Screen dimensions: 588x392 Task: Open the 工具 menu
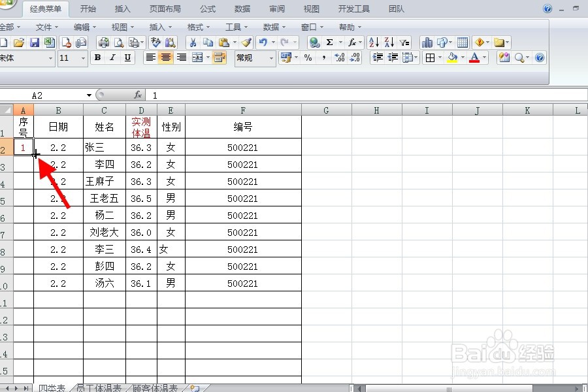click(235, 27)
